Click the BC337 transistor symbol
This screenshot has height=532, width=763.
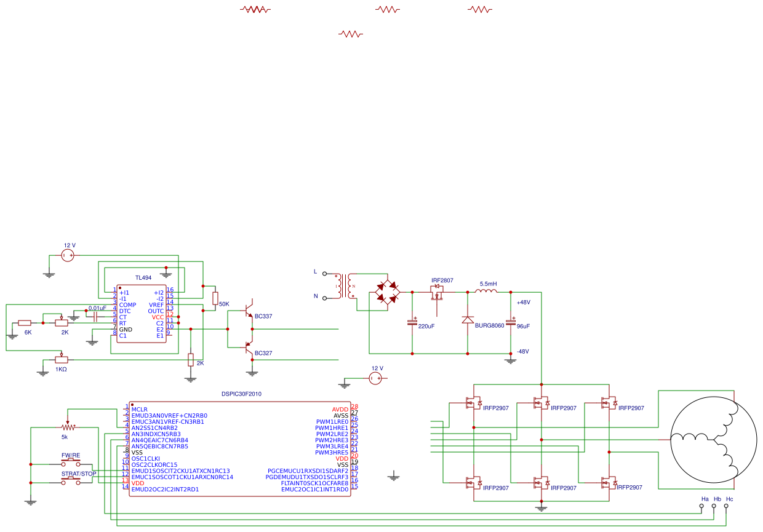tap(249, 311)
